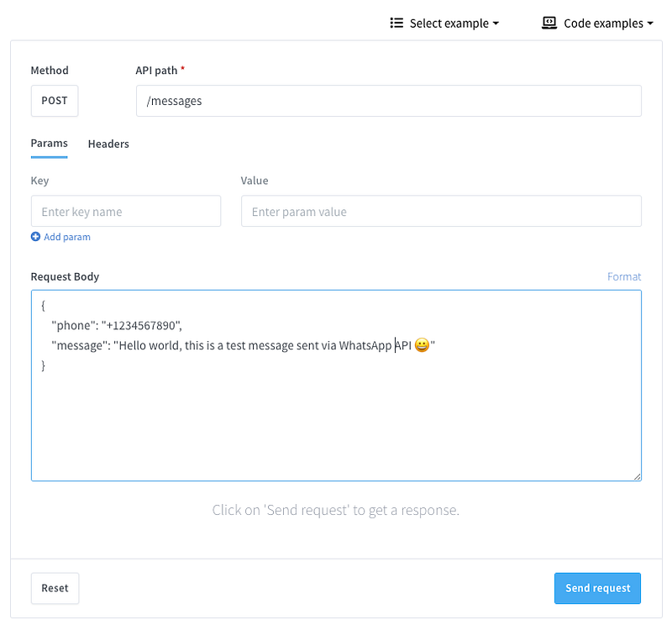Click the textarea resize handle corner
Viewport: 672px width, 630px height.
point(638,476)
